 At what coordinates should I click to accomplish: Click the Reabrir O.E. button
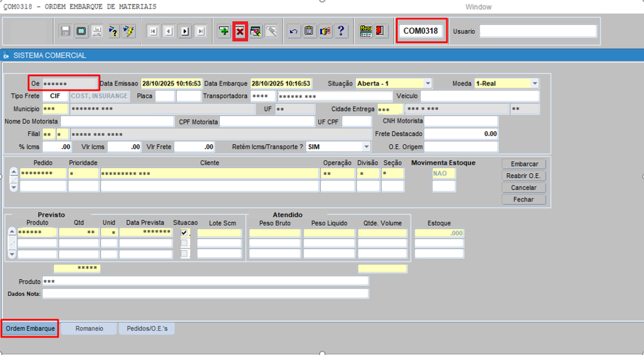tap(524, 176)
